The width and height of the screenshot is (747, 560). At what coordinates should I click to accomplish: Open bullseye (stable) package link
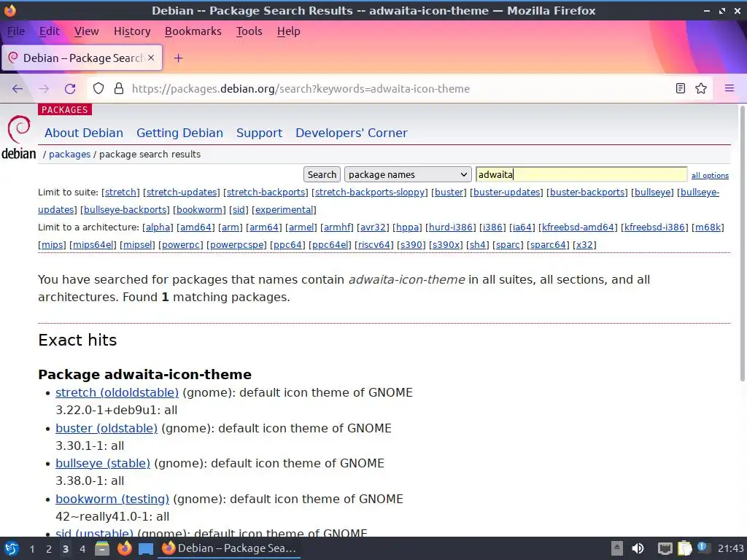(x=102, y=463)
